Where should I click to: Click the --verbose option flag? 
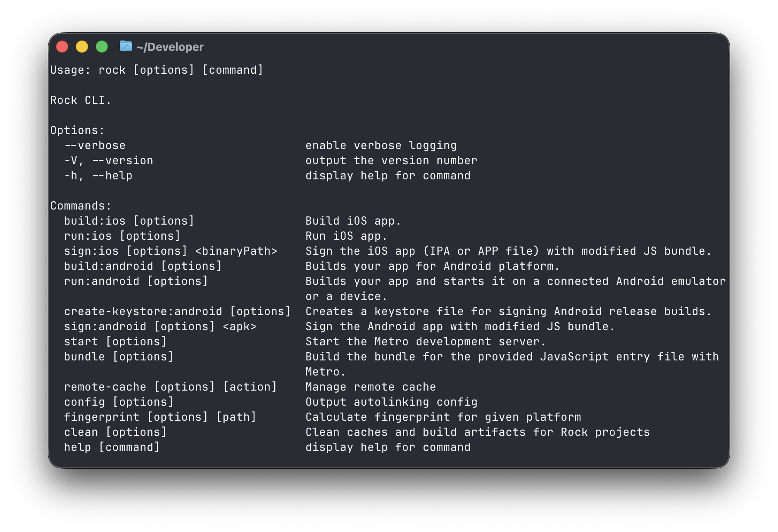pyautogui.click(x=95, y=146)
